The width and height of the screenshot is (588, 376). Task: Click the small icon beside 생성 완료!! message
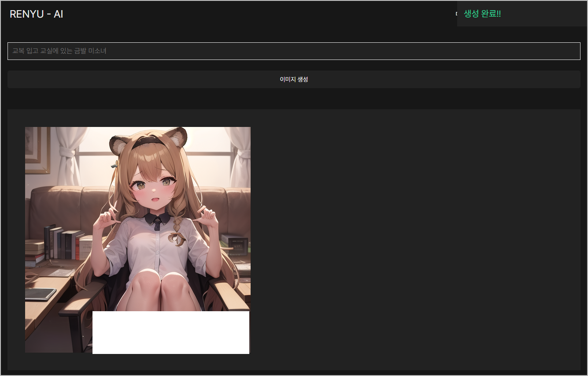(457, 13)
